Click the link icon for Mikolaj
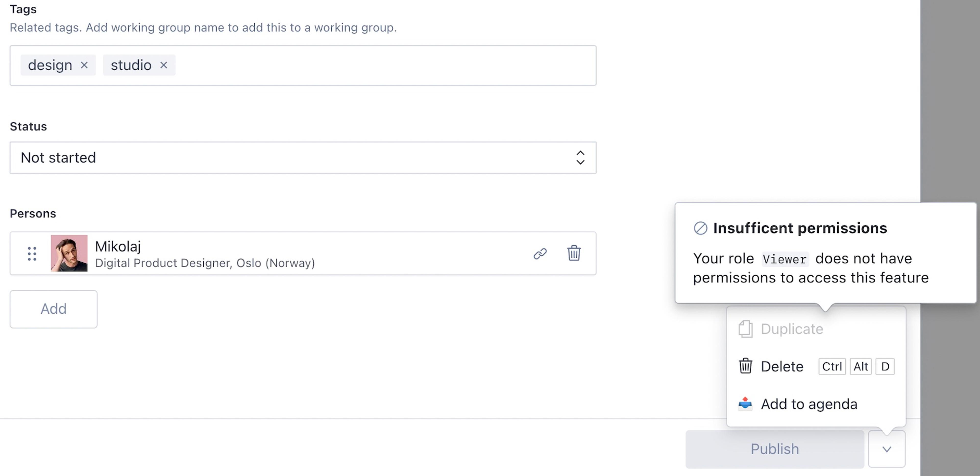980x476 pixels. point(540,254)
